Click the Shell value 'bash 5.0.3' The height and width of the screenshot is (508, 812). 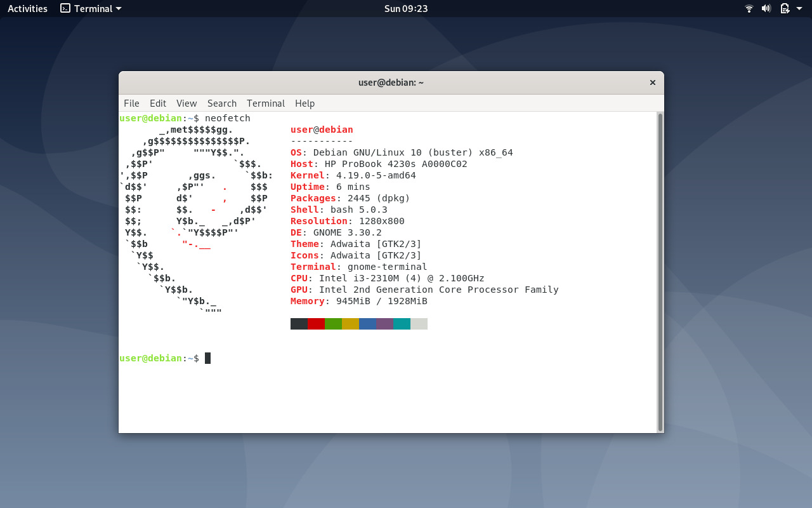(x=359, y=210)
